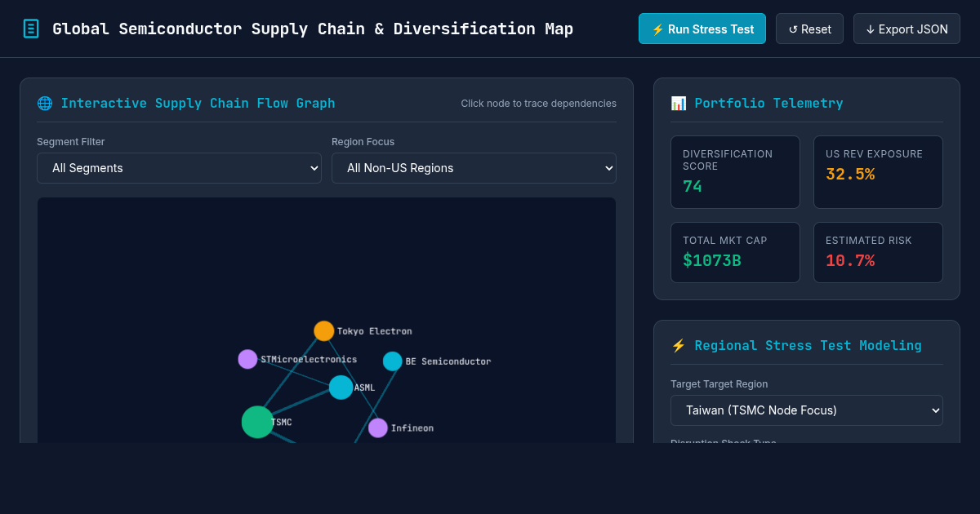Screen dimensions: 980x514
Task: Select the STMicroelectronics node
Action: click(247, 359)
